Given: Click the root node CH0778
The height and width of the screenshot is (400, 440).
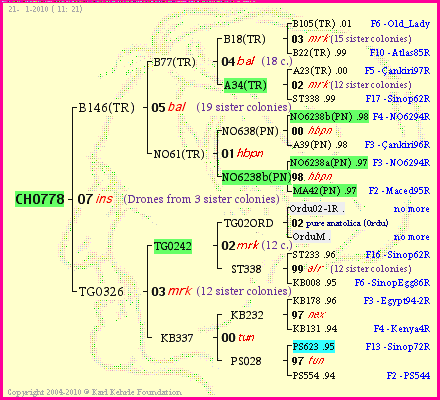Looking at the screenshot, I should click(x=39, y=199).
